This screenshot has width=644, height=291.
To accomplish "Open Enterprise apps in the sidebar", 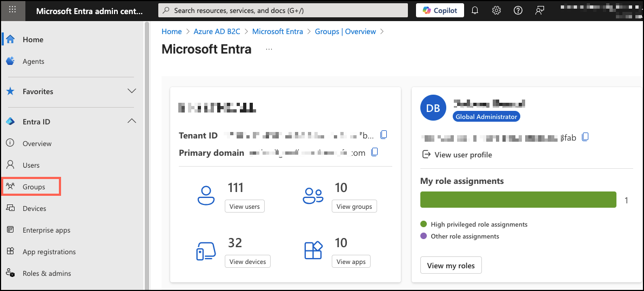I will [46, 230].
